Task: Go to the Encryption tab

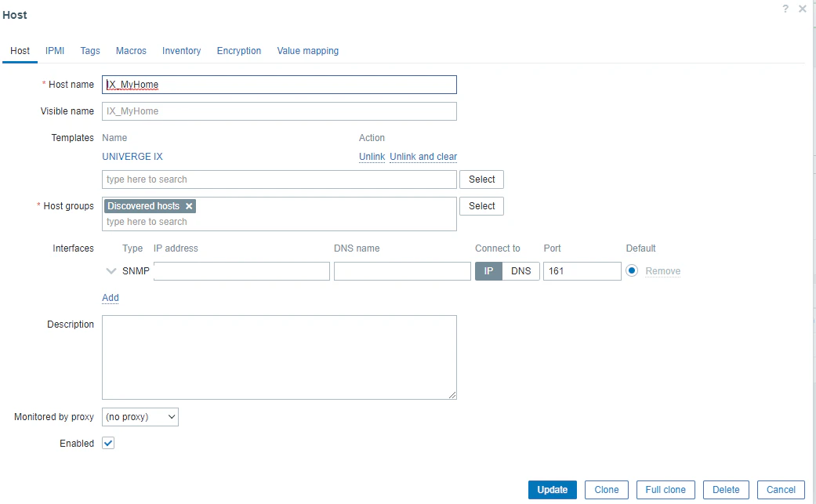Action: [x=239, y=51]
